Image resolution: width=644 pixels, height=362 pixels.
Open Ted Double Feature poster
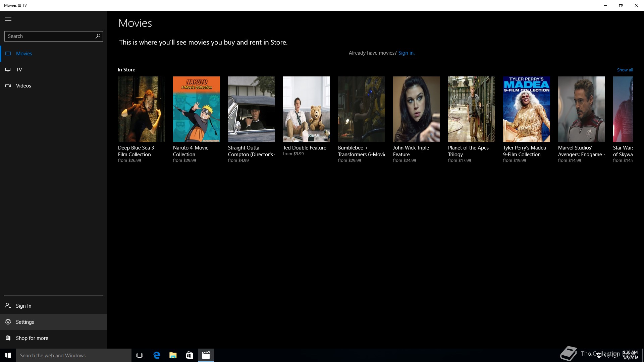click(x=307, y=109)
